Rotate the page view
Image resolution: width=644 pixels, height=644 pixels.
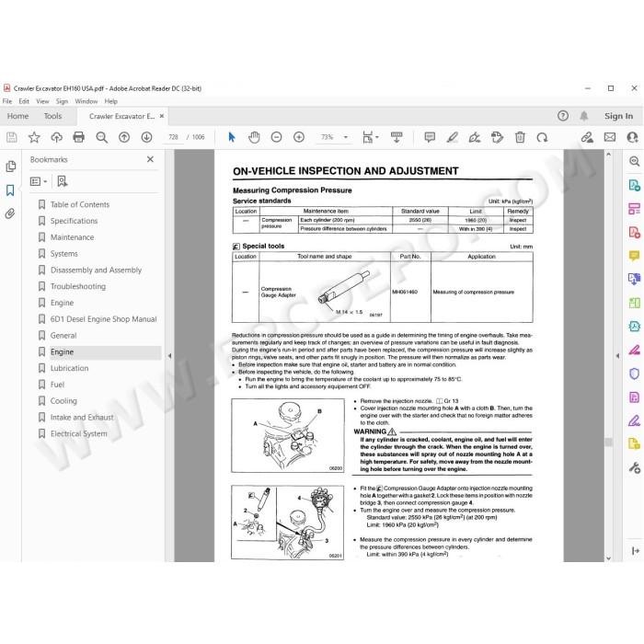pos(542,137)
